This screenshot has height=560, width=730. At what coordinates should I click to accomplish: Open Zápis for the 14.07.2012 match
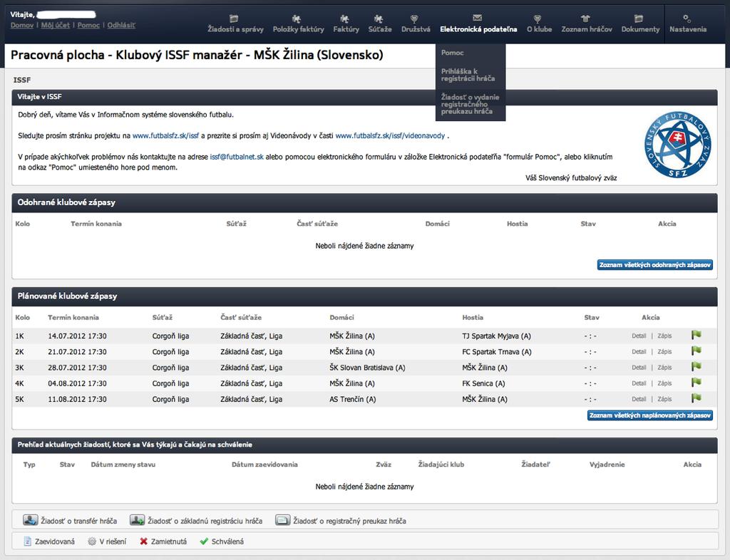664,336
